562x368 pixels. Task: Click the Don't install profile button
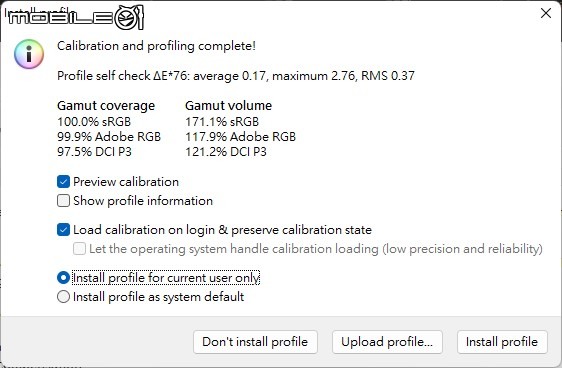coord(255,342)
